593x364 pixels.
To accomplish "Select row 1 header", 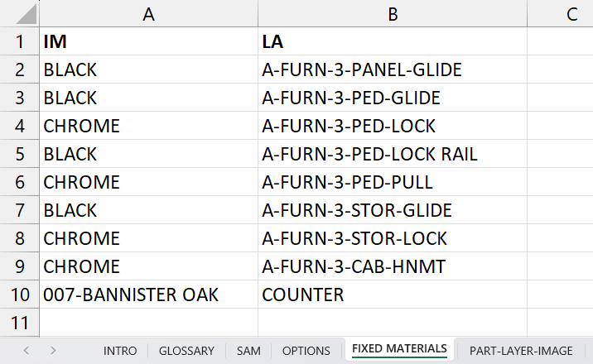I will 20,41.
